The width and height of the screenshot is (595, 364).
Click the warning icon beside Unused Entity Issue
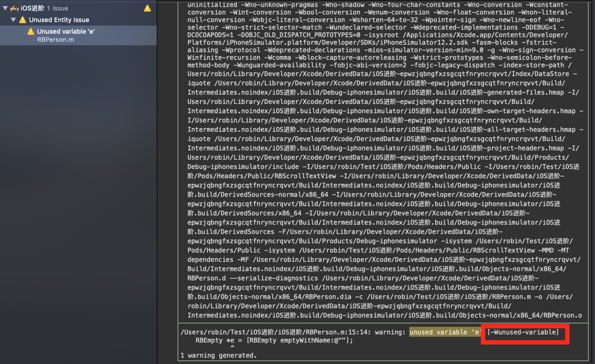(22, 20)
